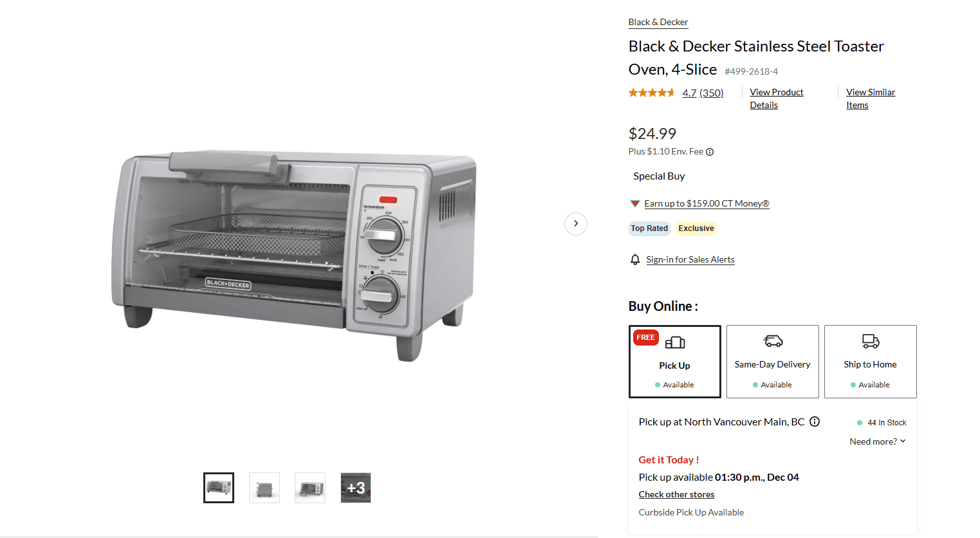Screen dimensions: 980x538
Task: Click the Env. Fee info icon
Action: [x=710, y=152]
